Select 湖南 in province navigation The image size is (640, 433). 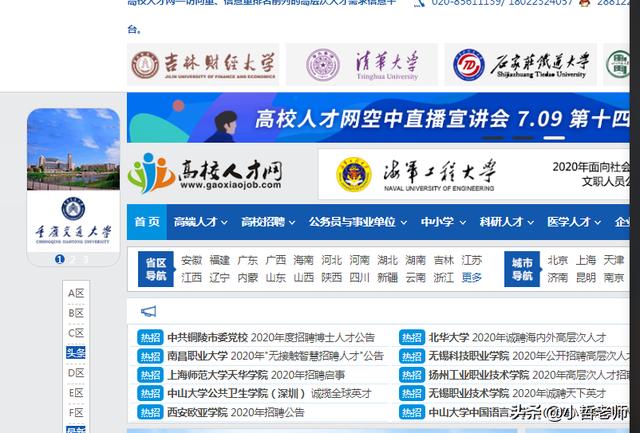(416, 260)
